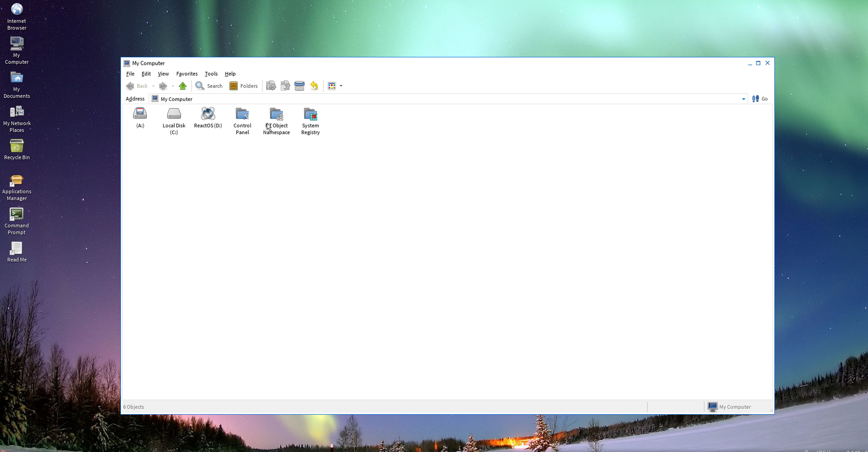Minimize the My Computer window
This screenshot has height=452, width=868.
coord(750,63)
